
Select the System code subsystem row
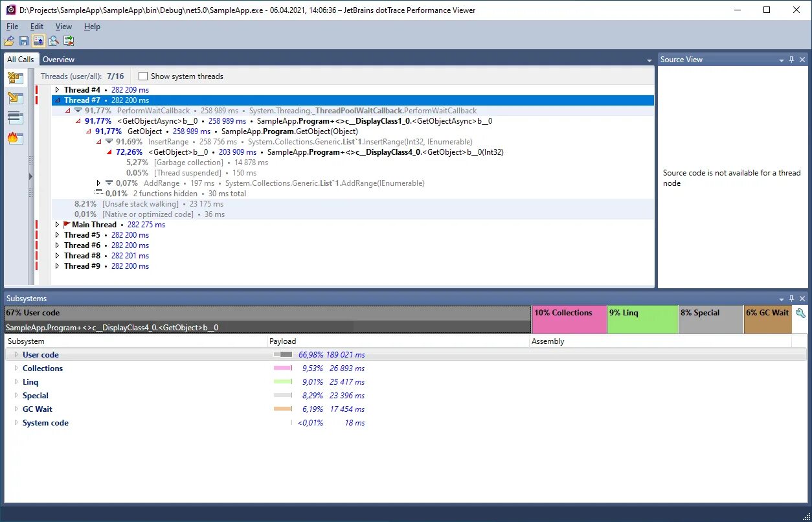point(405,423)
